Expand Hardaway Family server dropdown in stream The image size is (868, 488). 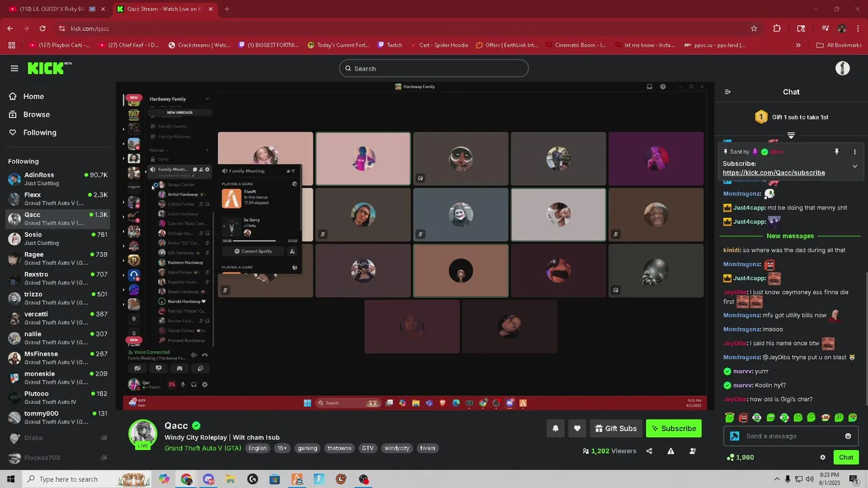[x=207, y=99]
